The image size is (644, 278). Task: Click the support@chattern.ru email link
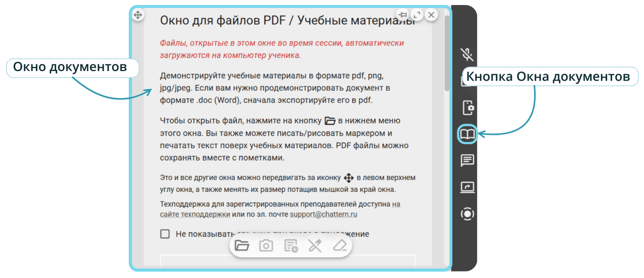tap(323, 214)
